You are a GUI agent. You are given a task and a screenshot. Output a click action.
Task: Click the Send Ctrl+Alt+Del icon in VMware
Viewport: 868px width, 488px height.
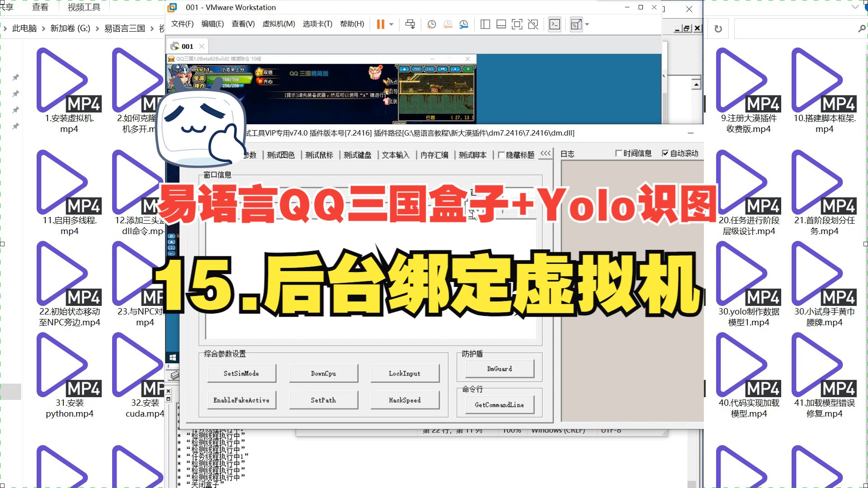pos(410,24)
